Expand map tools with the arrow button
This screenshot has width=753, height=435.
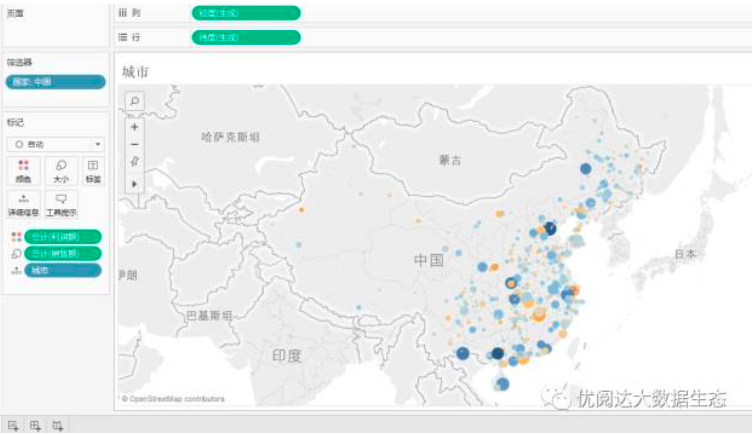(x=135, y=184)
